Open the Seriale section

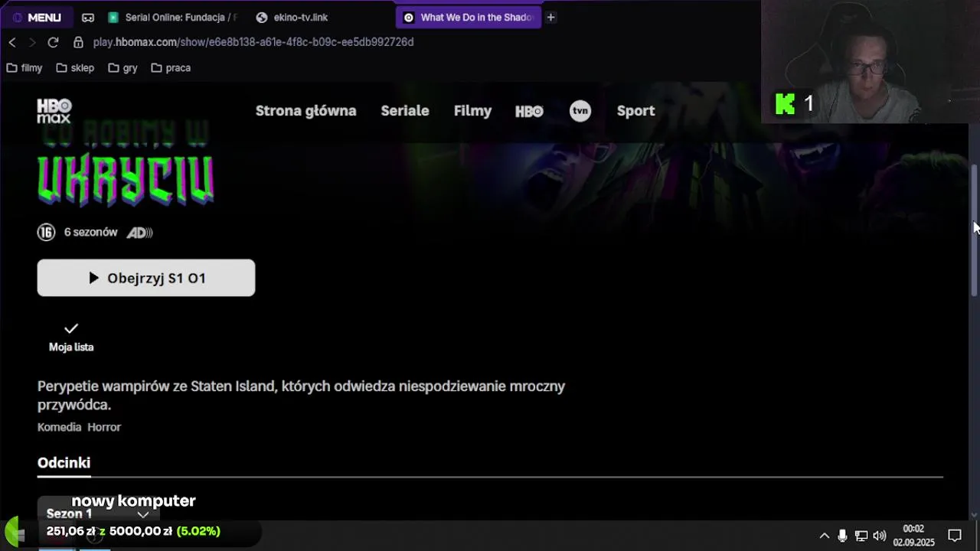405,111
